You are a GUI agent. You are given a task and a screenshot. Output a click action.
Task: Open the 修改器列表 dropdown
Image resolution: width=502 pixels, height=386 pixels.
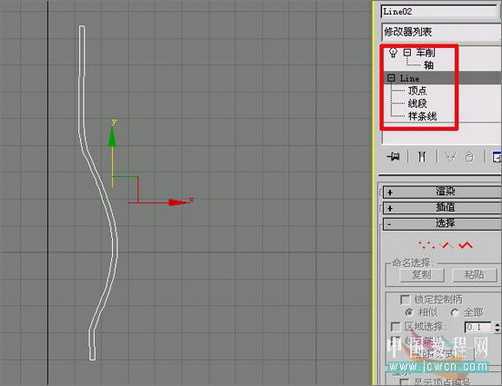pos(441,32)
